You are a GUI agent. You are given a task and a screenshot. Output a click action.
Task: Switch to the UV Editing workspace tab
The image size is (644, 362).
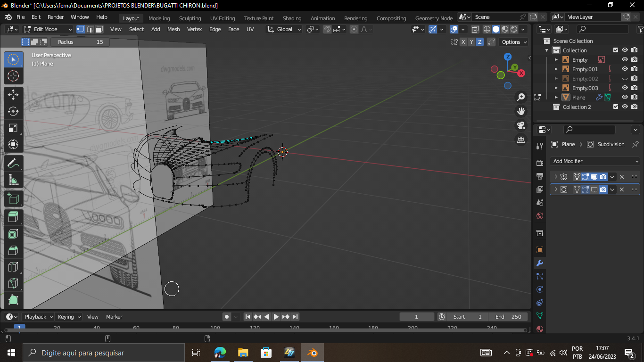click(223, 18)
